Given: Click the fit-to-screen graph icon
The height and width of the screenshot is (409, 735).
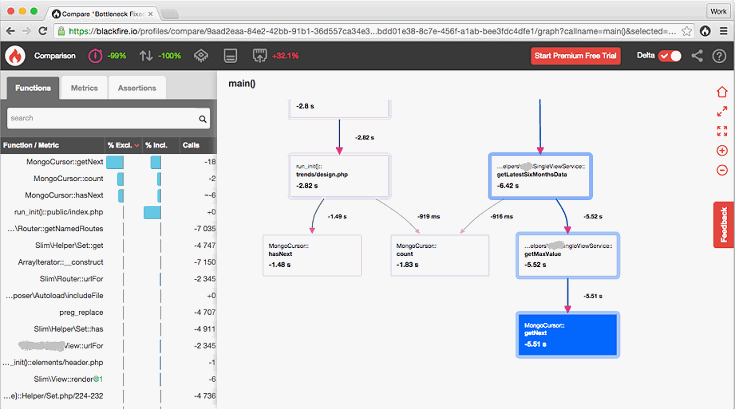Looking at the screenshot, I should pyautogui.click(x=722, y=130).
